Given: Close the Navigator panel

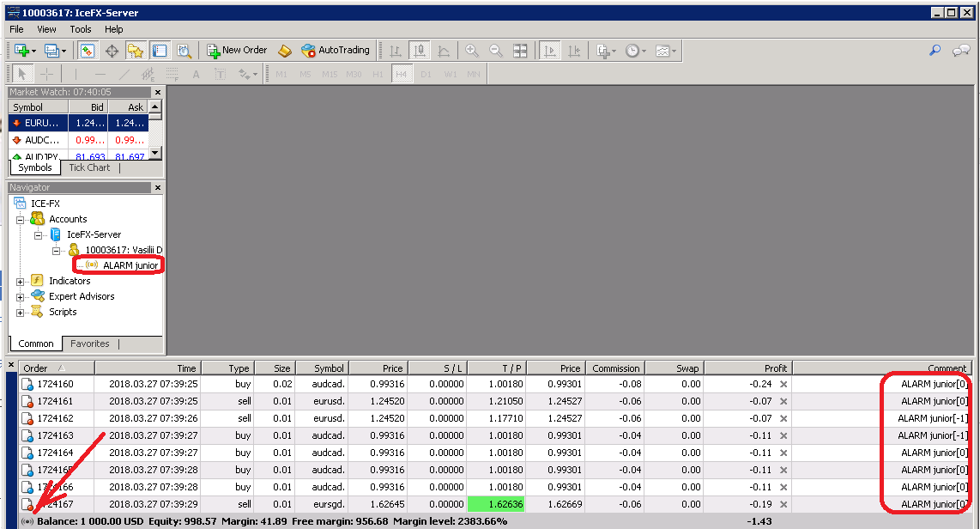Looking at the screenshot, I should coord(158,187).
